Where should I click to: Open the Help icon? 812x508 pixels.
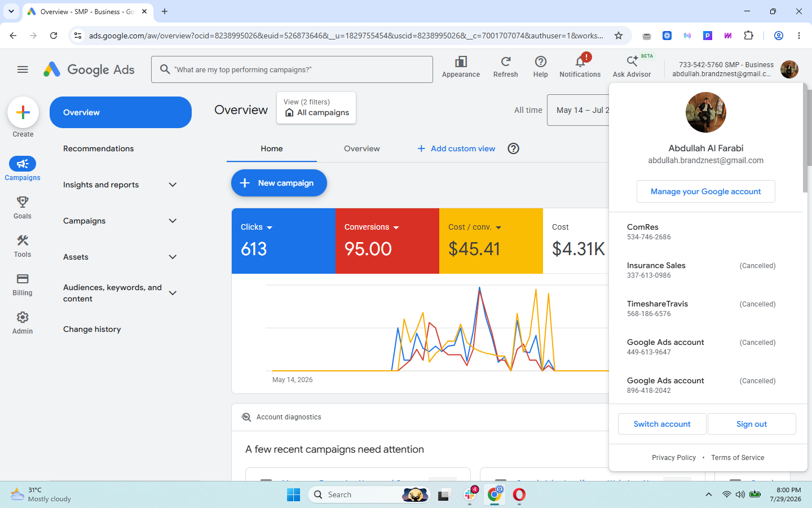pyautogui.click(x=540, y=62)
